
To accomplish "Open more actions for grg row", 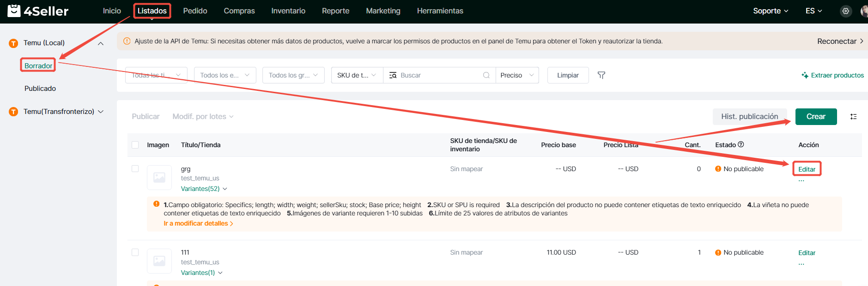I will point(801,180).
